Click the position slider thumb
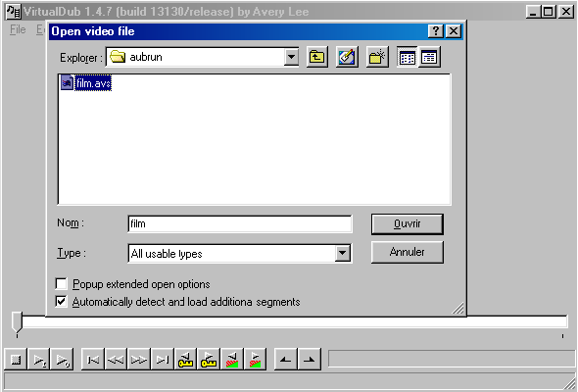 tap(17, 322)
